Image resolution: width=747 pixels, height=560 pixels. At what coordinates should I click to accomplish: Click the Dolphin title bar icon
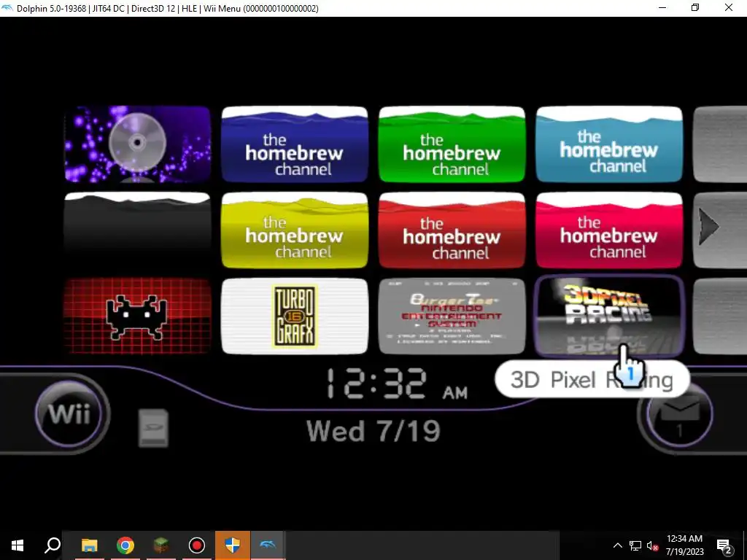tap(7, 8)
